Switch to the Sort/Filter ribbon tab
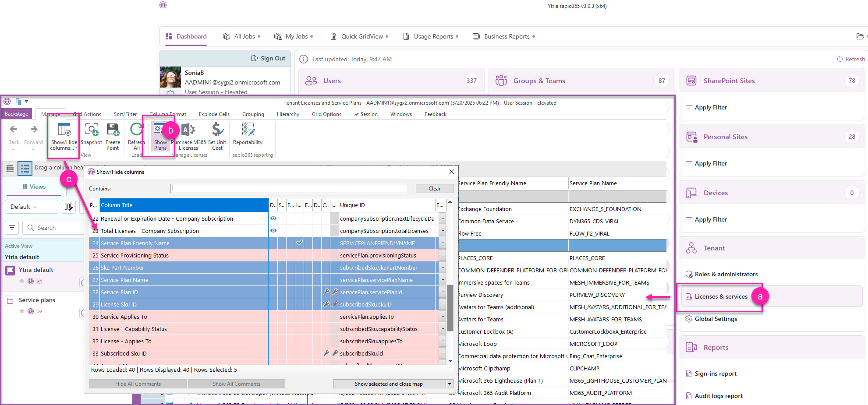This screenshot has height=405, width=868. pyautogui.click(x=125, y=114)
